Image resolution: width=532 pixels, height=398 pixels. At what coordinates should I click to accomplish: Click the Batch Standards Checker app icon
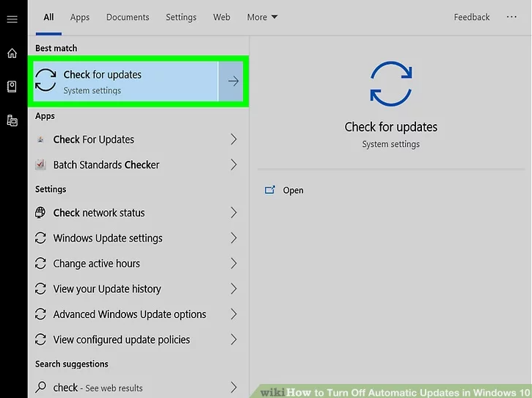41,165
